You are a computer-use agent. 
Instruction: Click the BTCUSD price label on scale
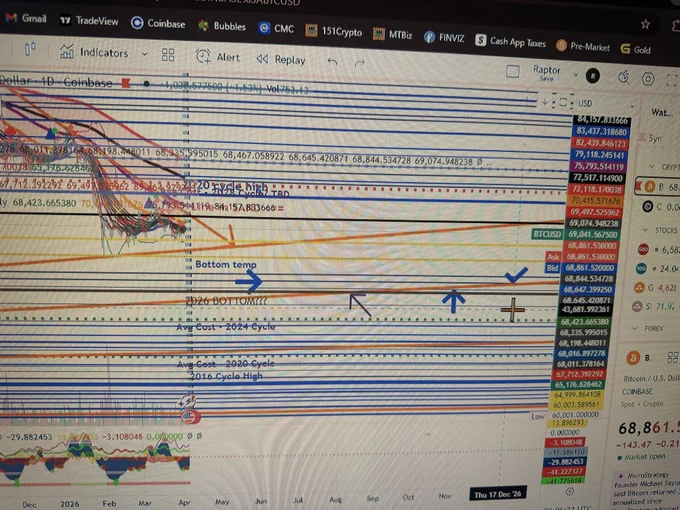[x=547, y=234]
